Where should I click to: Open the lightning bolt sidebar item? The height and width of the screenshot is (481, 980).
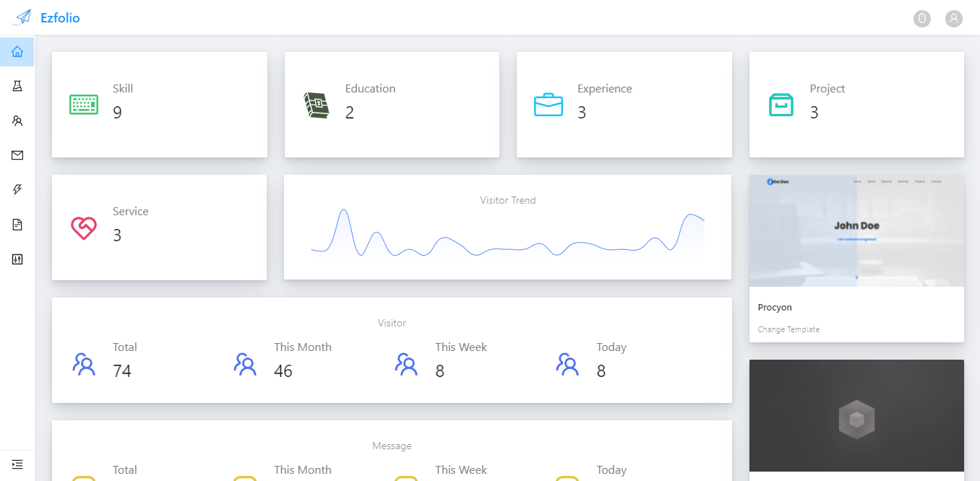tap(17, 190)
